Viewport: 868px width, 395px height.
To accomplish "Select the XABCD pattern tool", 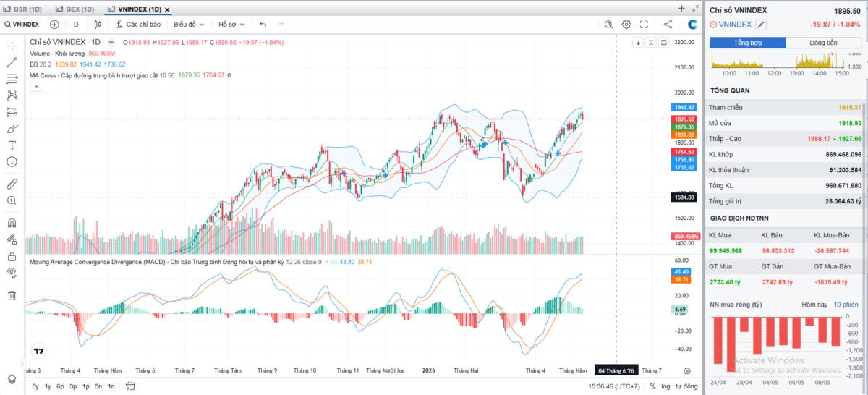I will pos(12,95).
